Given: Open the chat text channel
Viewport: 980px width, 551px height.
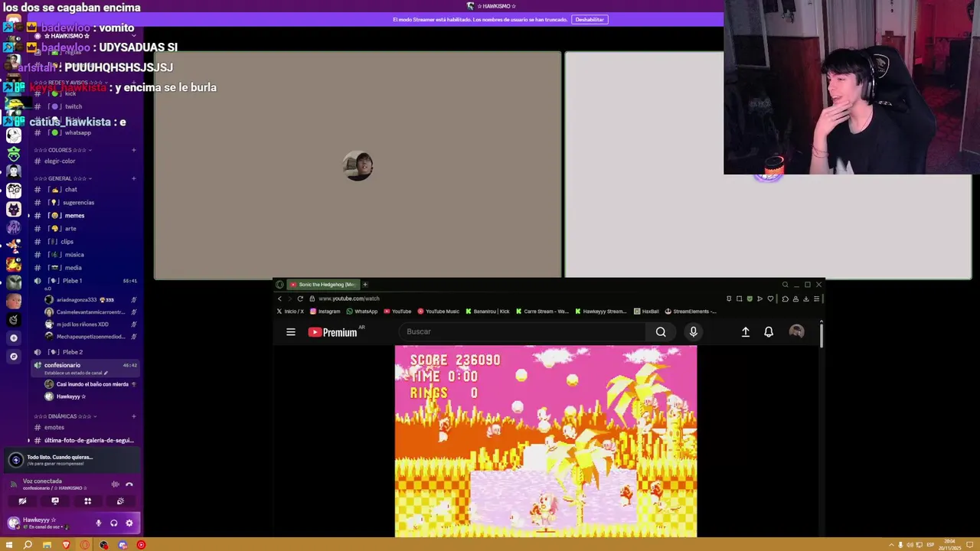Looking at the screenshot, I should (85, 189).
